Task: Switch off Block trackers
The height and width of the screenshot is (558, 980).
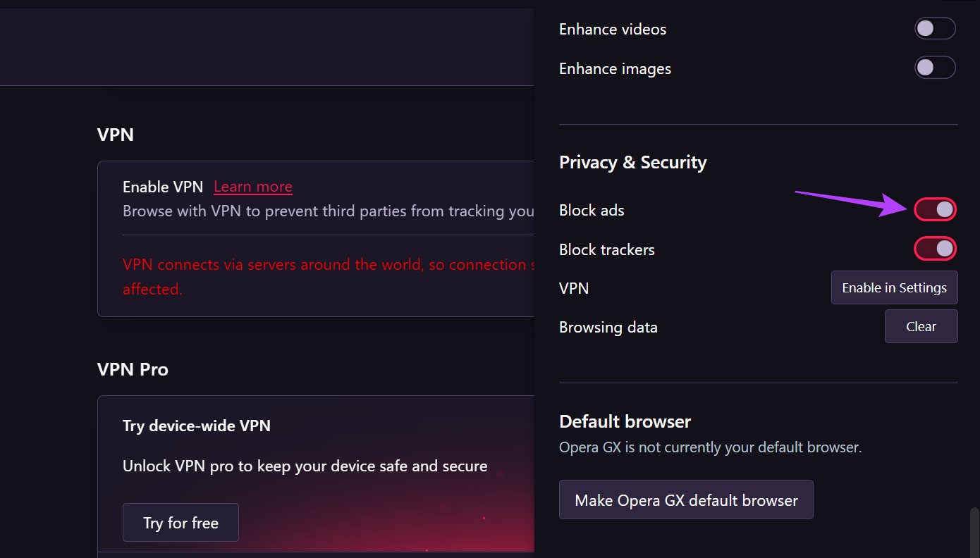Action: (x=935, y=249)
